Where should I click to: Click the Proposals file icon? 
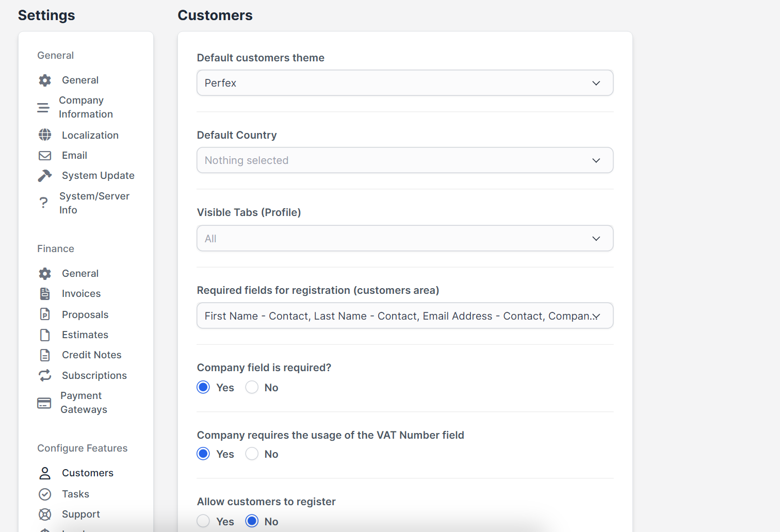click(x=45, y=314)
